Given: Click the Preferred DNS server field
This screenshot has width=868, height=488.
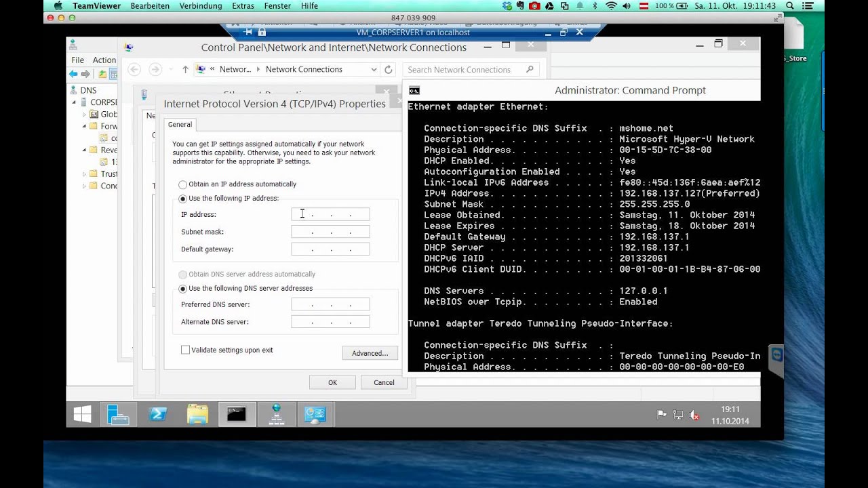Looking at the screenshot, I should (330, 304).
